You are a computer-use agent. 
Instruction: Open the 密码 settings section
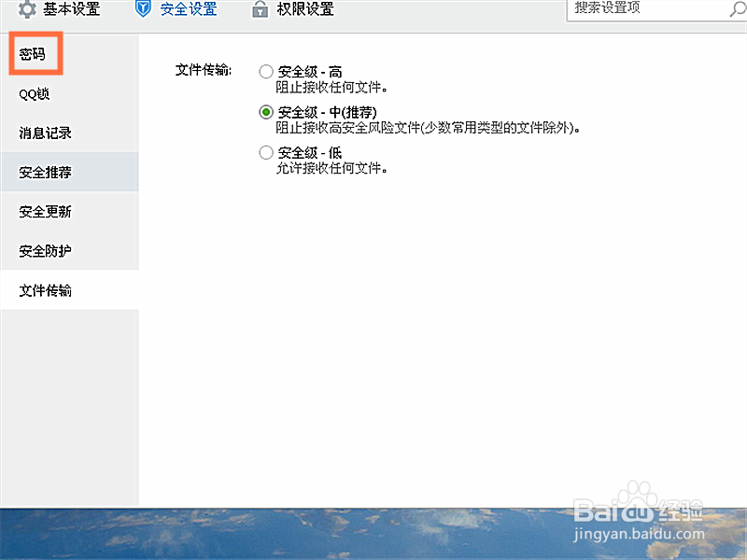point(35,53)
